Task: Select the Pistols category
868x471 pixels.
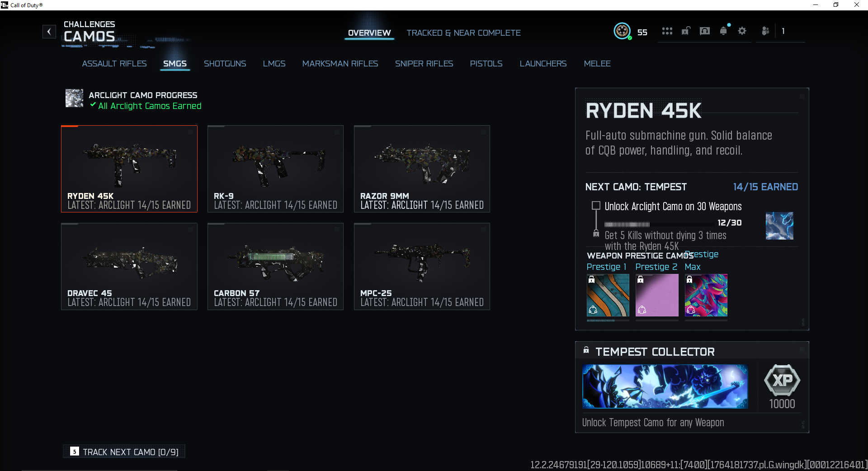Action: pyautogui.click(x=486, y=64)
